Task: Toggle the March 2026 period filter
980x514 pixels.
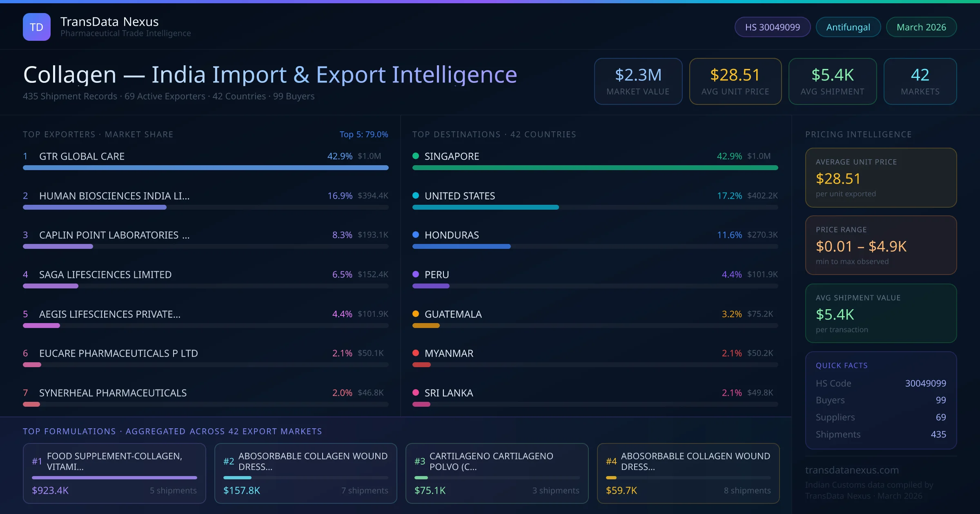Action: point(921,27)
